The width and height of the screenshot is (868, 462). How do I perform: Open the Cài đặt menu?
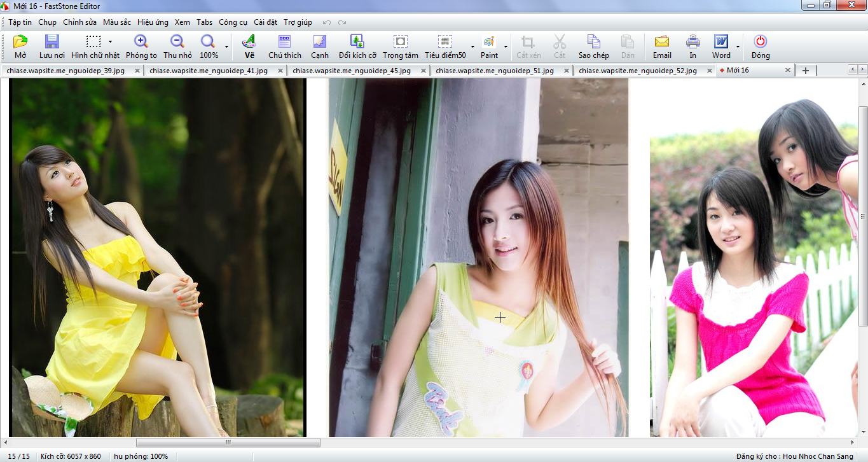click(x=265, y=22)
